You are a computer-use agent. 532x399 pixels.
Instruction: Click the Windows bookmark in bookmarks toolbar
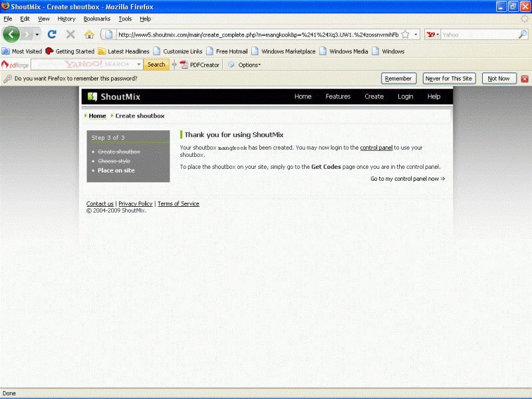[388, 51]
